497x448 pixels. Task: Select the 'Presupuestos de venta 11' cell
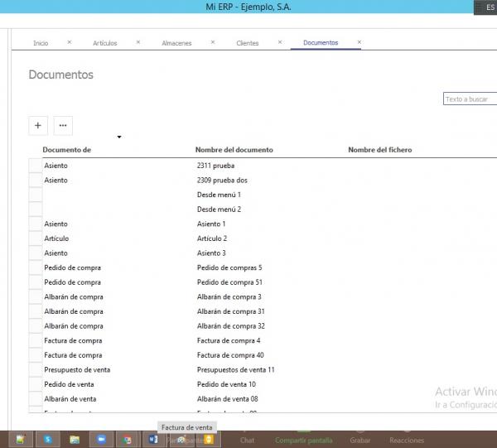(x=235, y=369)
